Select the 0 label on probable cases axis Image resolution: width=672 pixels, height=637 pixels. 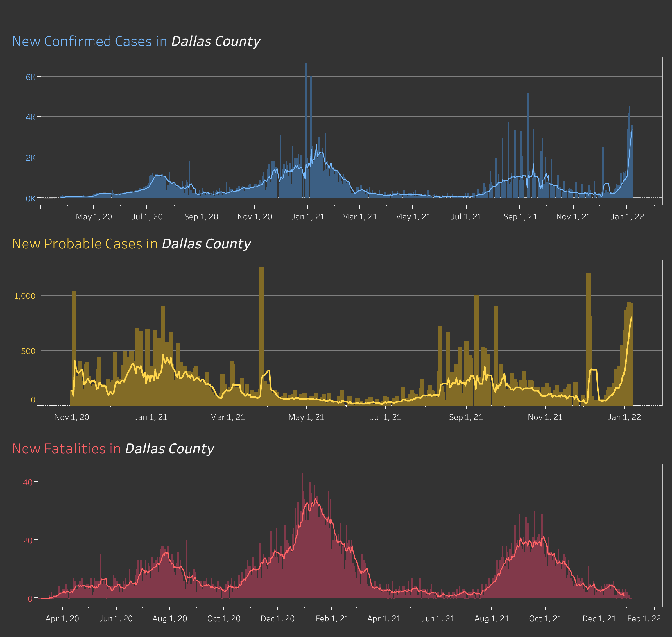coord(33,400)
